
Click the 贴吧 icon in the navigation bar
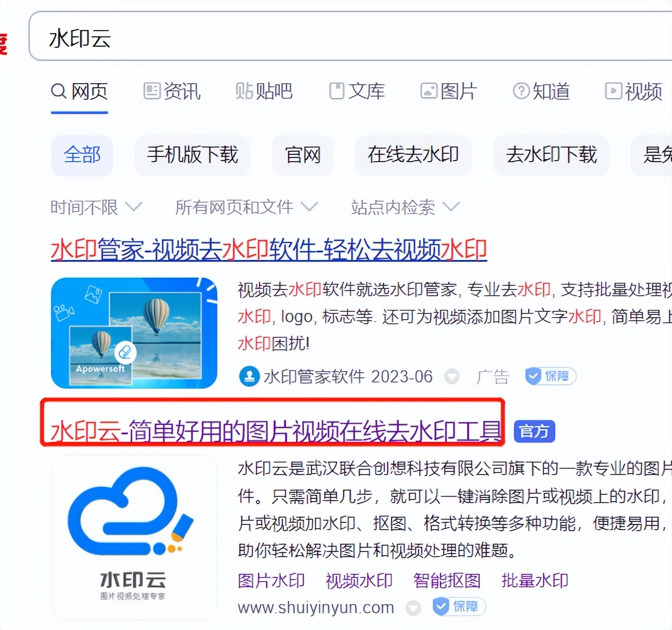coord(243,91)
